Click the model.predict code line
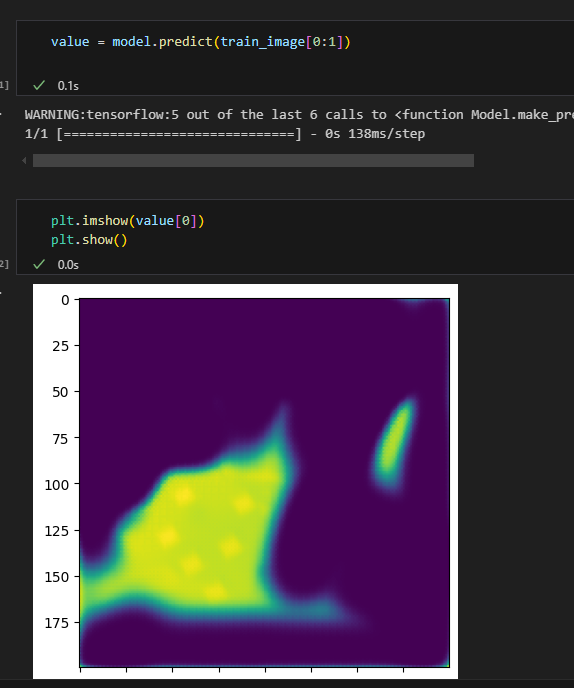The image size is (574, 688). (x=201, y=42)
